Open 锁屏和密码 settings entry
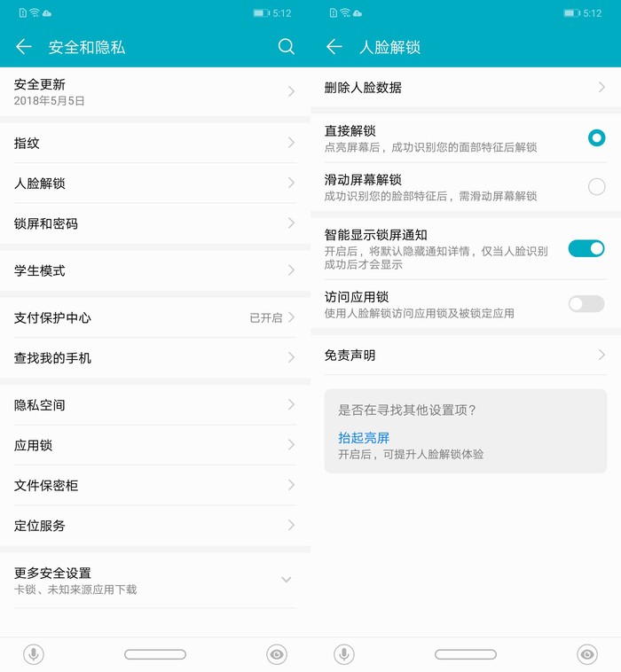Image resolution: width=621 pixels, height=672 pixels. click(x=154, y=223)
